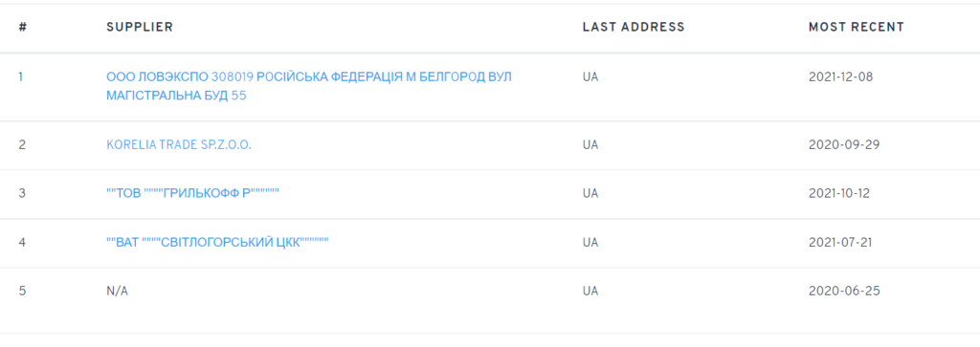This screenshot has height=347, width=980.
Task: Click the LAST ADDRESS column header
Action: pos(634,28)
